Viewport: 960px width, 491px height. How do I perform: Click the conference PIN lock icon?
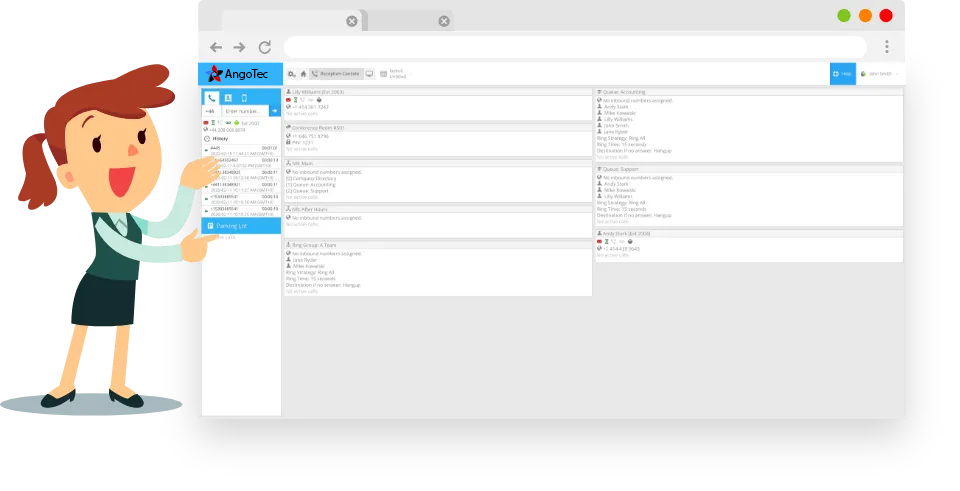pos(288,142)
